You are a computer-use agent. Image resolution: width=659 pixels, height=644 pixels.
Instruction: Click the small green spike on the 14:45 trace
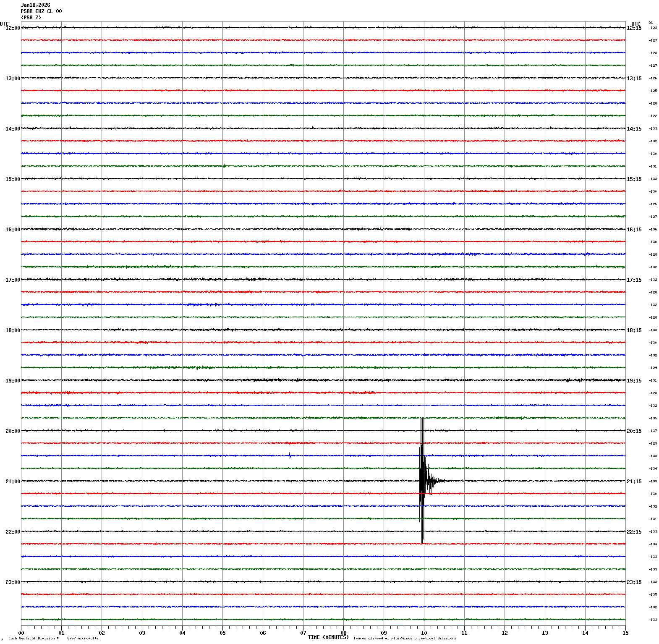[224, 166]
